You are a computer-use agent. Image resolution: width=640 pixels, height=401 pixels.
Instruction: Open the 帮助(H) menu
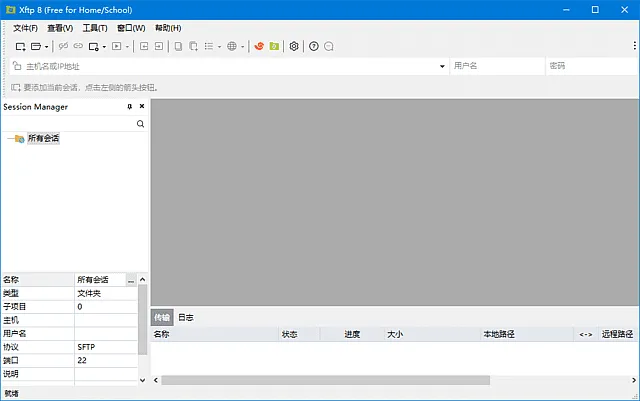coord(168,28)
